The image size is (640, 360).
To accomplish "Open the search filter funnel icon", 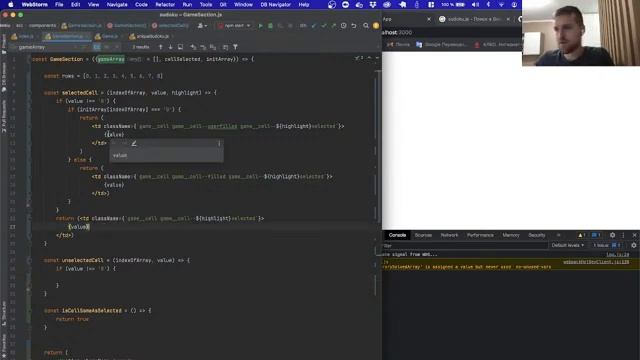I will point(236,47).
